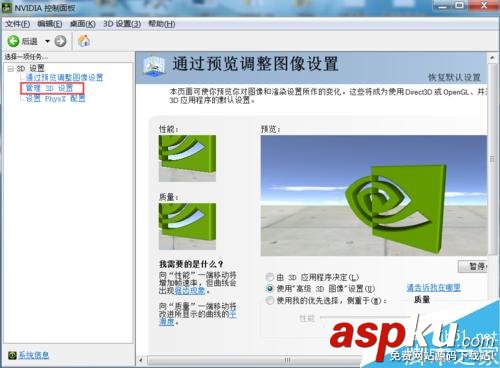Click the 选择一项任务... label
This screenshot has width=500, height=368.
(x=26, y=57)
